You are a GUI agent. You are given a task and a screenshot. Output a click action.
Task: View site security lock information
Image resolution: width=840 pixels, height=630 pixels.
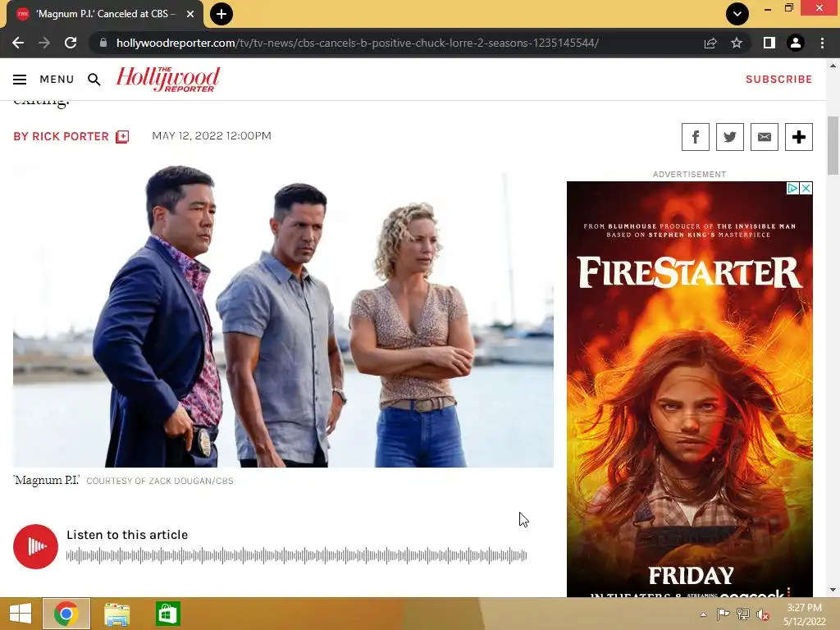tap(103, 43)
